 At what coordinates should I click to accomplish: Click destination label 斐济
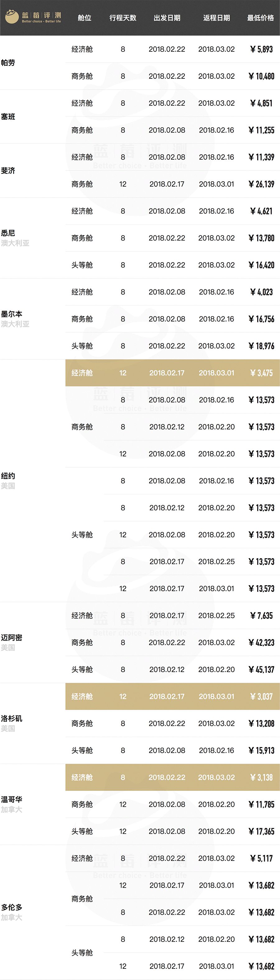8,171
